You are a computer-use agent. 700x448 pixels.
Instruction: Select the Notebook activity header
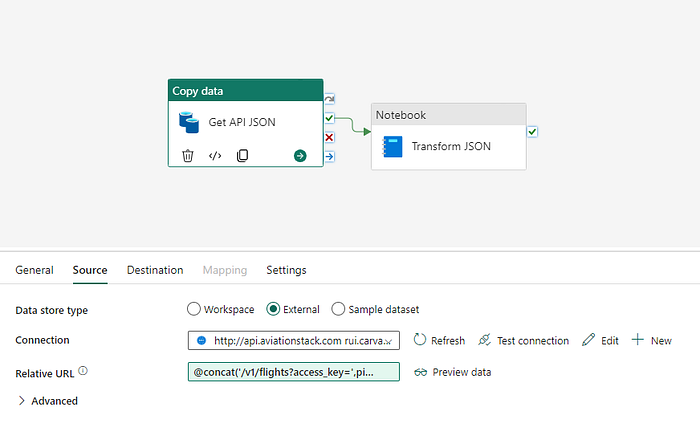point(449,115)
